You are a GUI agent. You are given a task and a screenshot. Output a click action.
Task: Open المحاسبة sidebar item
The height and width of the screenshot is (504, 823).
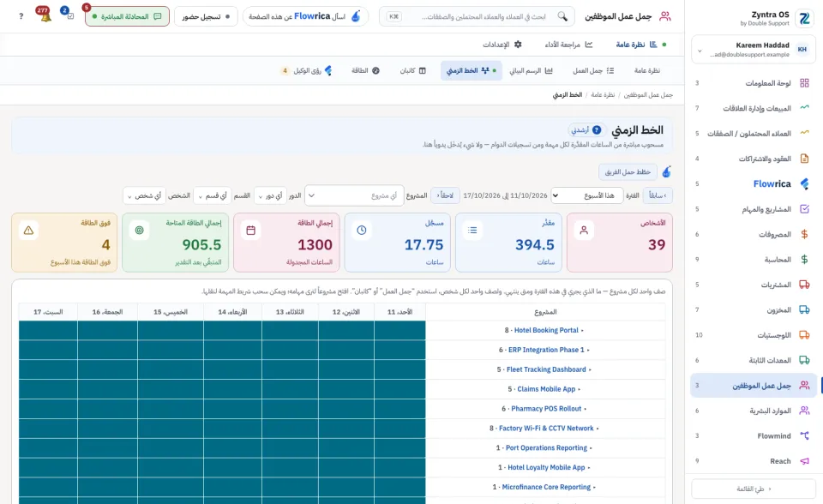754,260
